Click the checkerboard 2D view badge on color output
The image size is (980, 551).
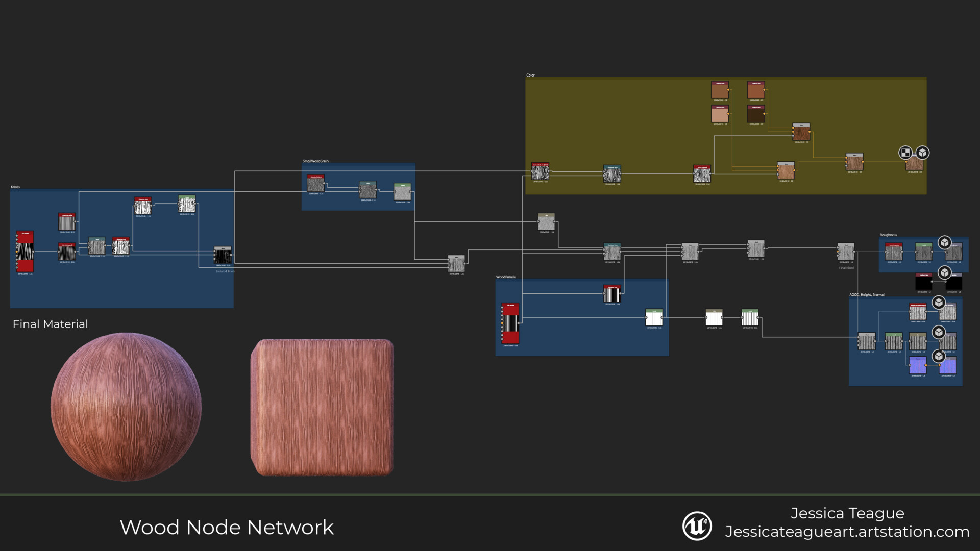tap(905, 153)
